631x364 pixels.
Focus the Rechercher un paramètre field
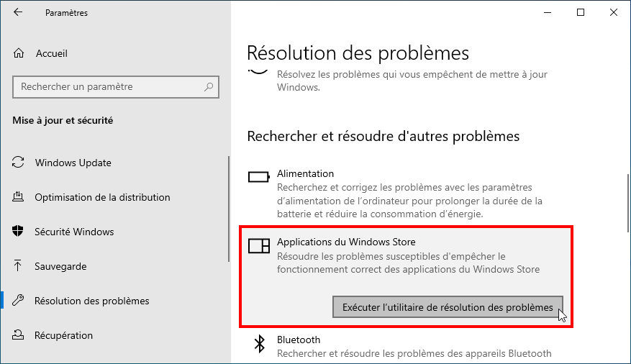click(x=116, y=87)
